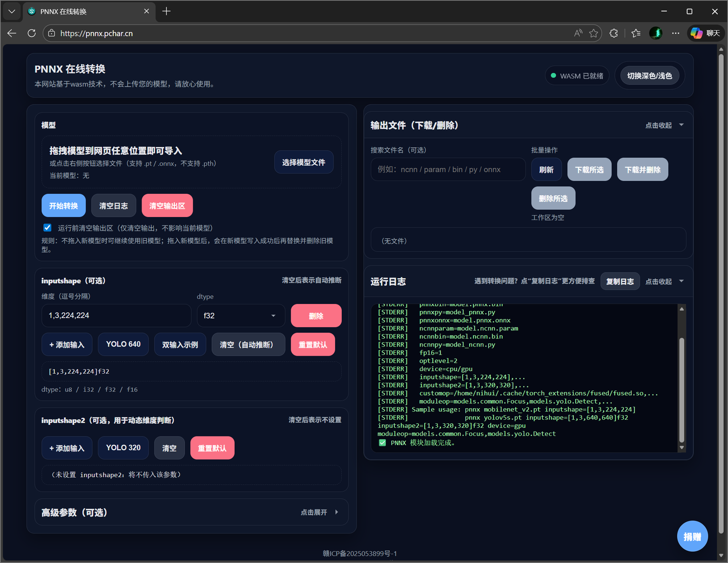The height and width of the screenshot is (563, 728).
Task: Open the Copilot chat button
Action: 706,33
